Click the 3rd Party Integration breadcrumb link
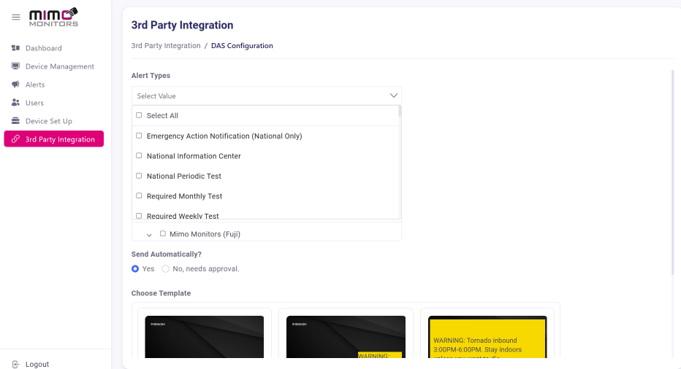This screenshot has width=681, height=369. [x=166, y=46]
